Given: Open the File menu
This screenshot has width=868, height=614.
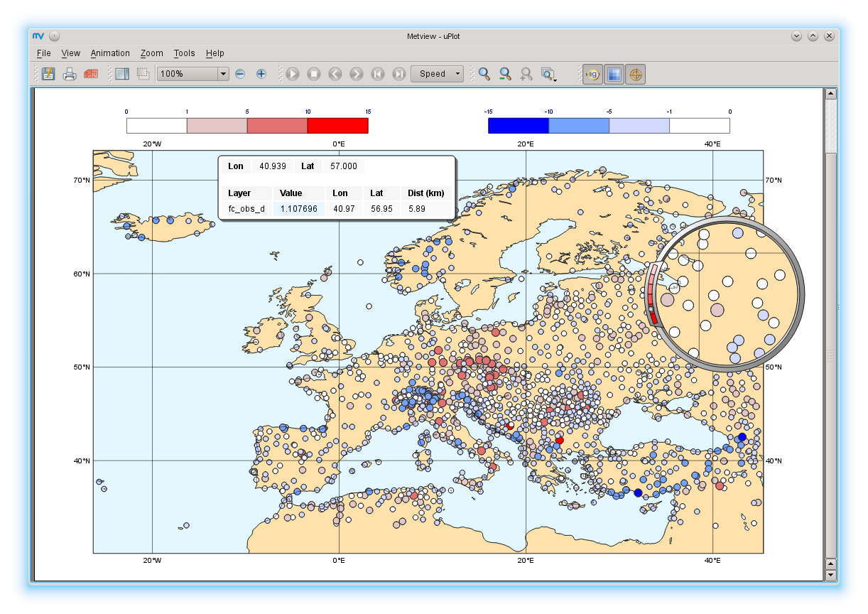Looking at the screenshot, I should (x=43, y=53).
